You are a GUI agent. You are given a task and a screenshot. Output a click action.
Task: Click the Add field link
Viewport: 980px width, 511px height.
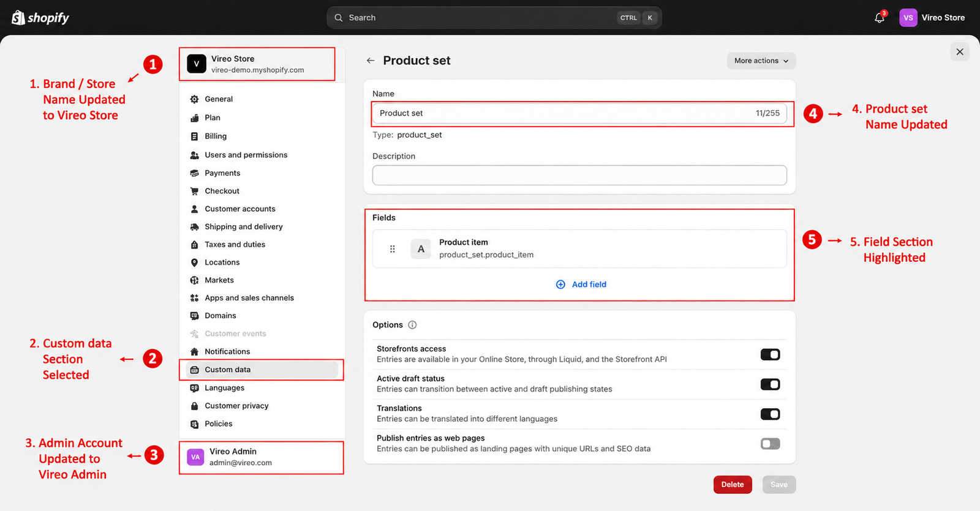click(581, 285)
